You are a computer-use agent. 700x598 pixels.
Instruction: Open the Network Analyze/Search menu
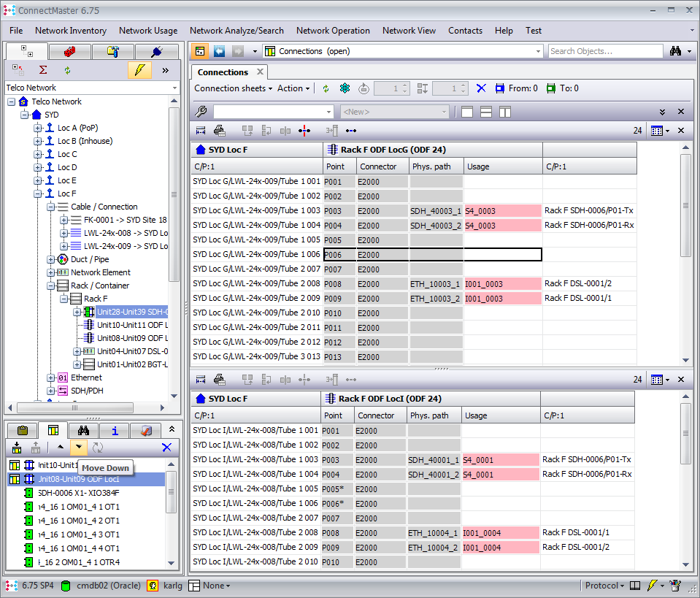(236, 31)
